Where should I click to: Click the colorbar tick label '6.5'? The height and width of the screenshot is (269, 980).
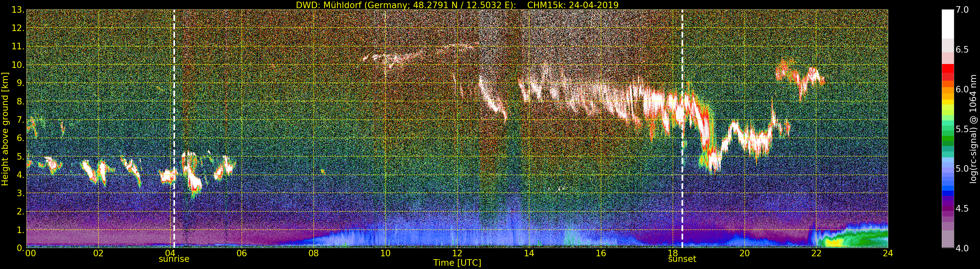pyautogui.click(x=962, y=50)
